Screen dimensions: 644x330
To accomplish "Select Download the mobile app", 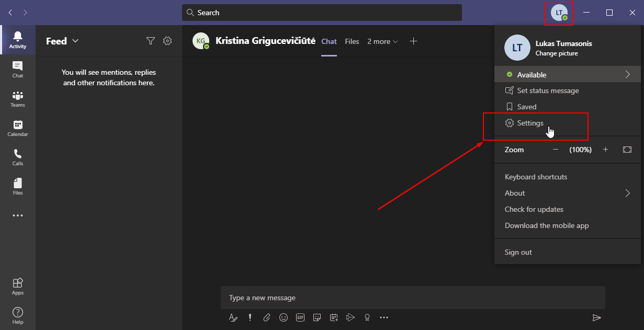I will click(x=567, y=225).
